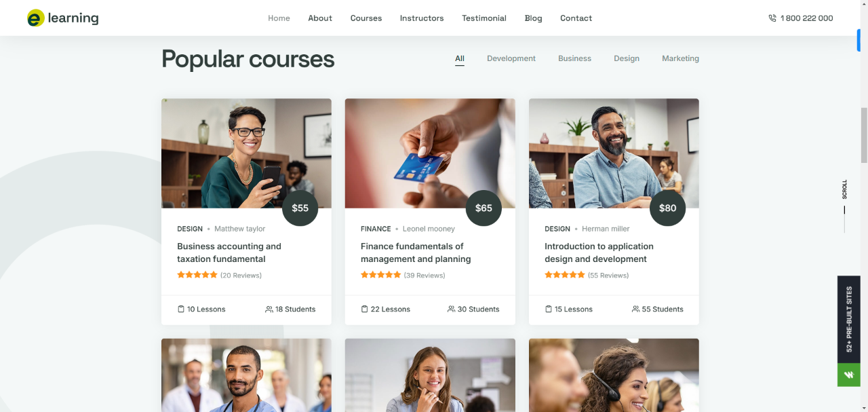Select the Development course filter
Screen dimensions: 868x412
point(511,58)
